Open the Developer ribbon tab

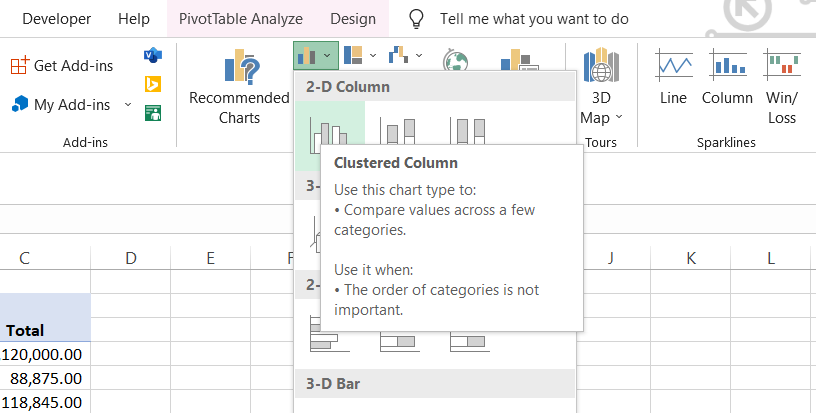coord(56,19)
